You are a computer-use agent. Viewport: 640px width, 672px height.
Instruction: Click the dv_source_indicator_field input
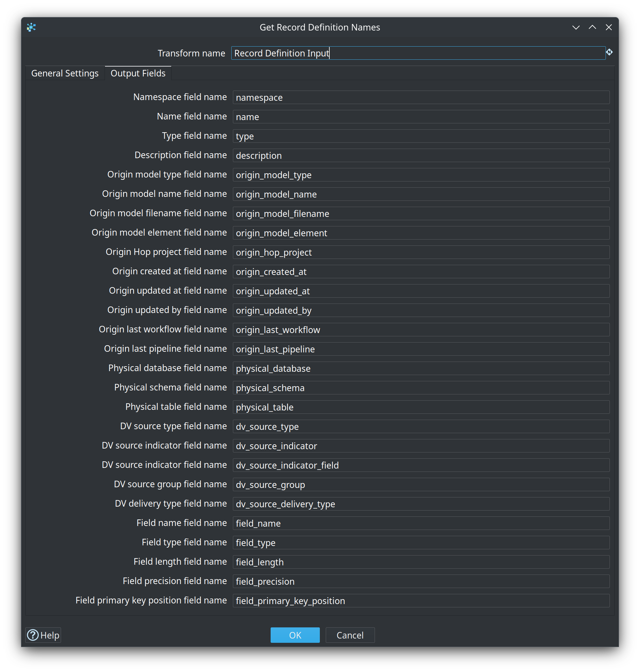tap(421, 466)
